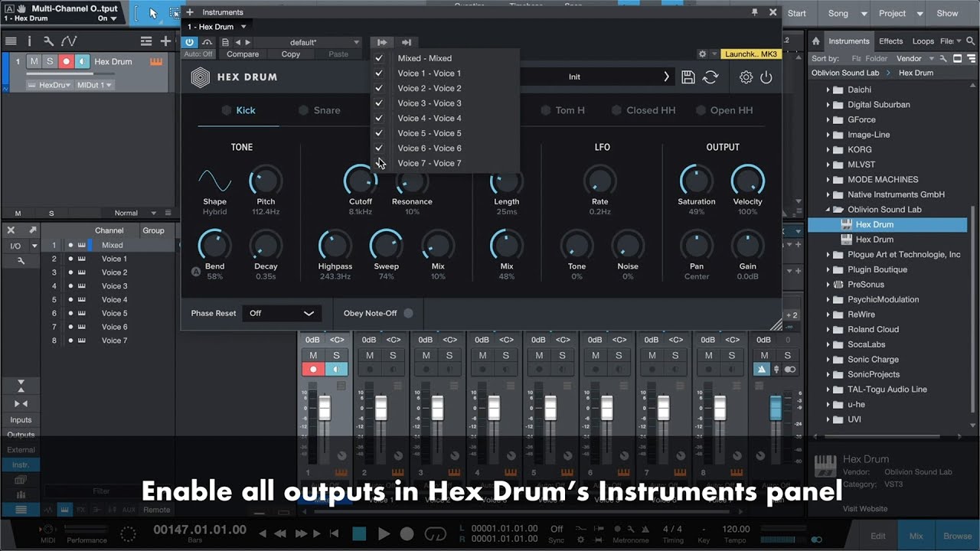The height and width of the screenshot is (551, 980).
Task: Open the gear menu beside Launchk.. MK3
Action: click(702, 54)
